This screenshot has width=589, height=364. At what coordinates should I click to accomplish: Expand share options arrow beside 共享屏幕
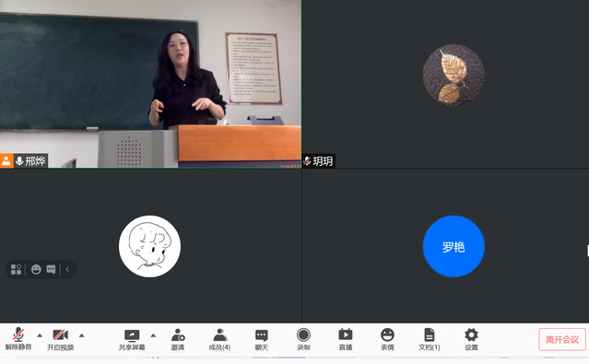click(153, 335)
